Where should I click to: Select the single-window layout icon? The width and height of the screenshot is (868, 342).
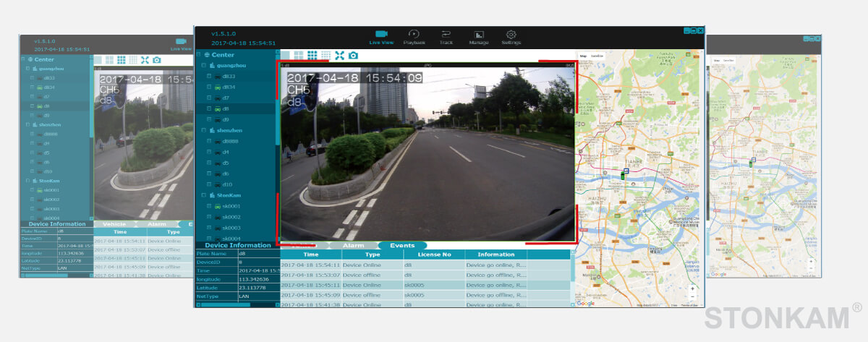coord(286,55)
